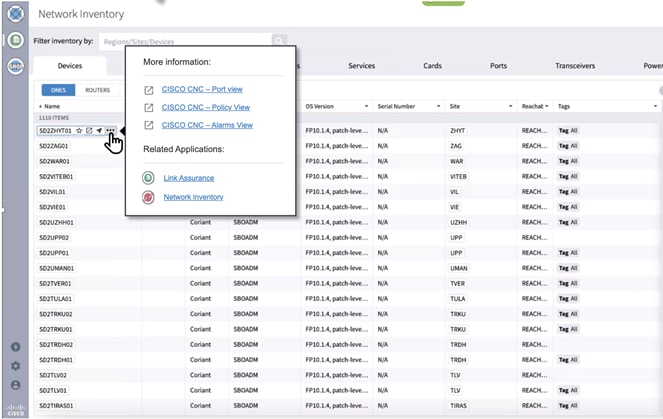Open the Network inventory related application link
This screenshot has width=663, height=419.
coord(193,197)
